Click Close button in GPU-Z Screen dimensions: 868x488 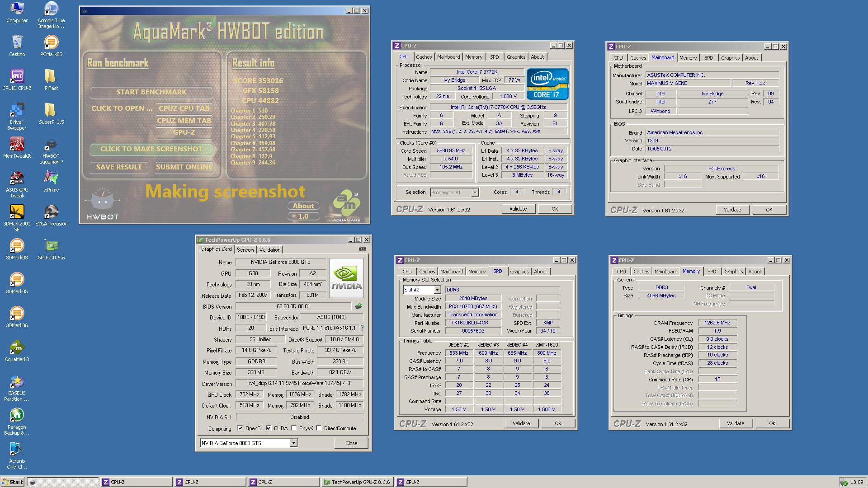click(x=351, y=443)
